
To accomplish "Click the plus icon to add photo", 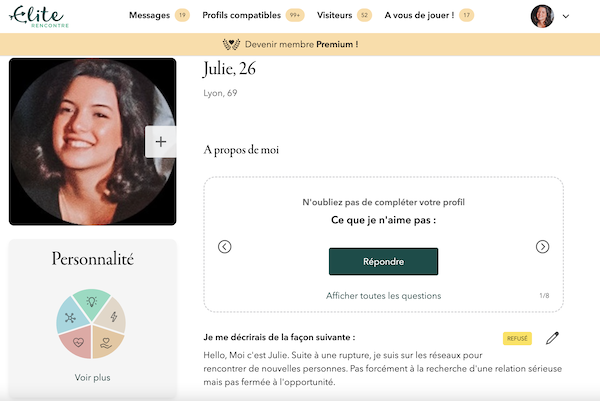I will [x=161, y=142].
